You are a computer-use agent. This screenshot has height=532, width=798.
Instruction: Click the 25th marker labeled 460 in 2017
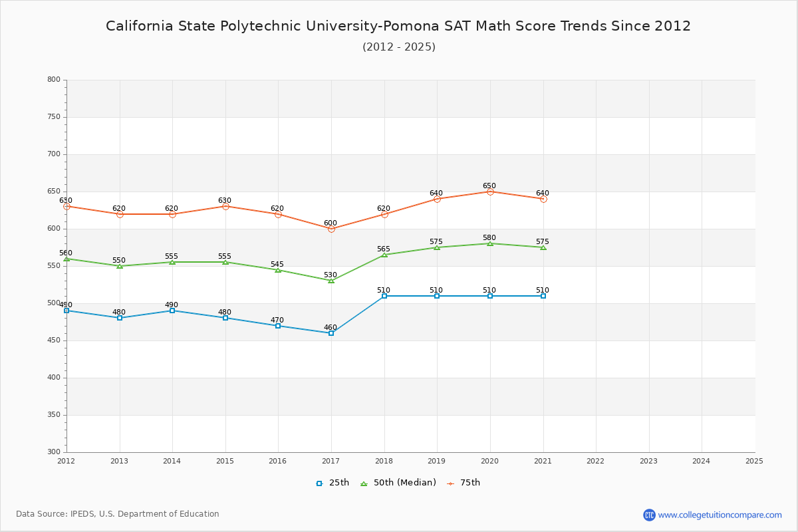point(331,333)
